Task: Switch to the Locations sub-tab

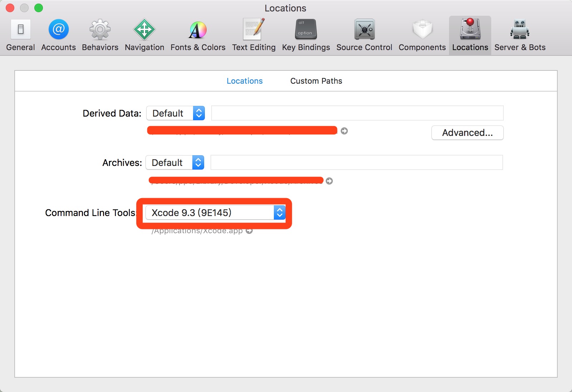Action: pos(245,81)
